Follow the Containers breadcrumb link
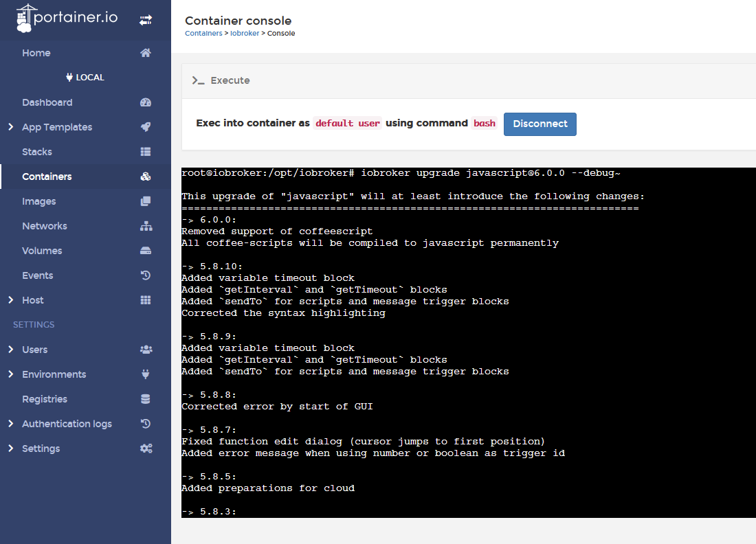 point(203,33)
